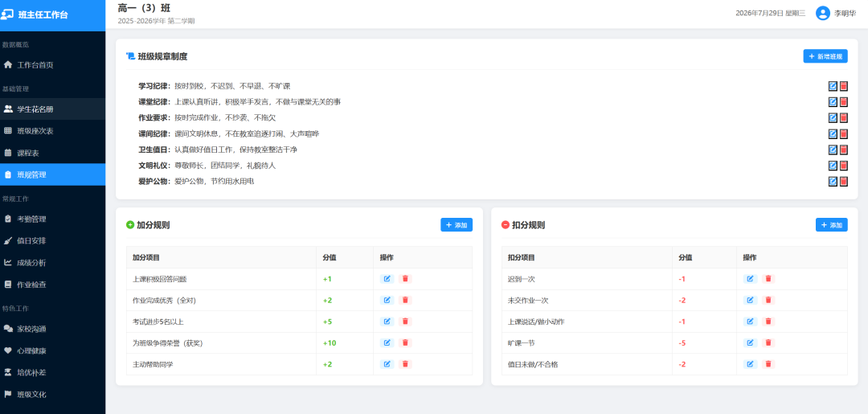The image size is (868, 414).
Task: Open 考勤管理 page
Action: point(52,219)
